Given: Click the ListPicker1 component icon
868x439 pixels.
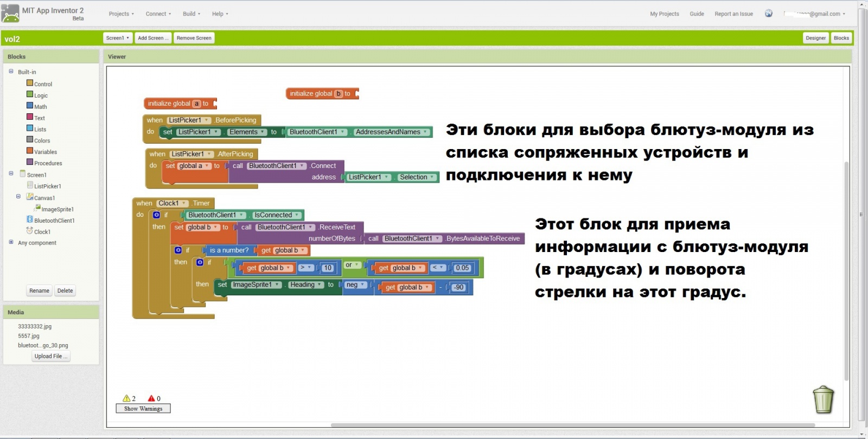Looking at the screenshot, I should pyautogui.click(x=30, y=185).
